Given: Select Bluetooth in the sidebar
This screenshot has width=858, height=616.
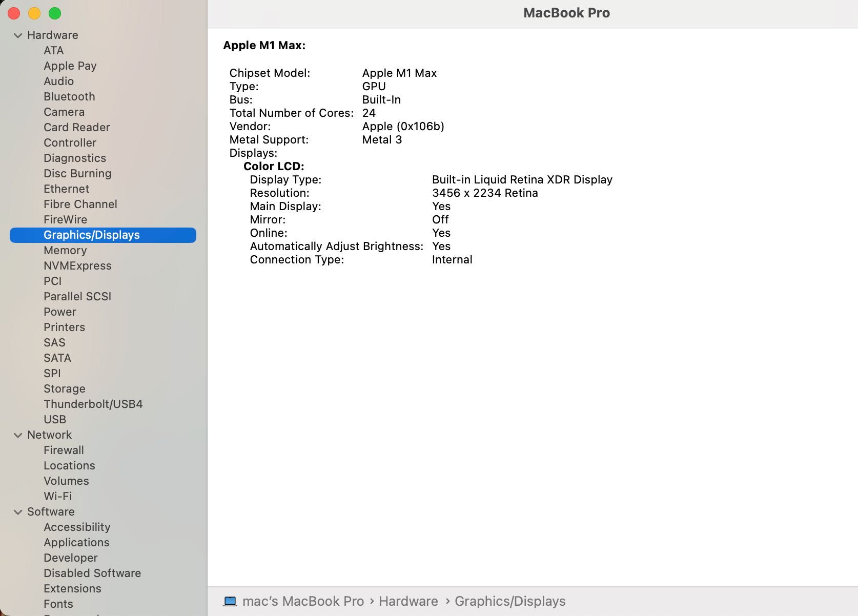Looking at the screenshot, I should (69, 96).
